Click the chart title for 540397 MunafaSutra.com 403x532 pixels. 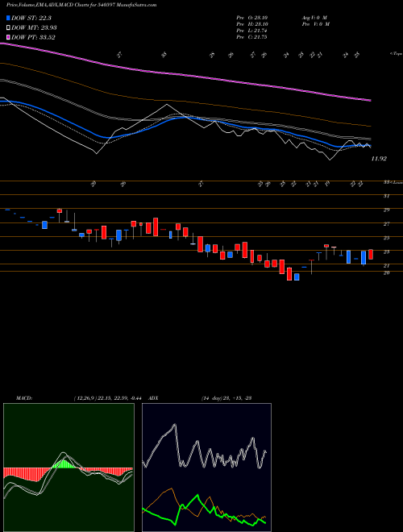tap(81, 6)
